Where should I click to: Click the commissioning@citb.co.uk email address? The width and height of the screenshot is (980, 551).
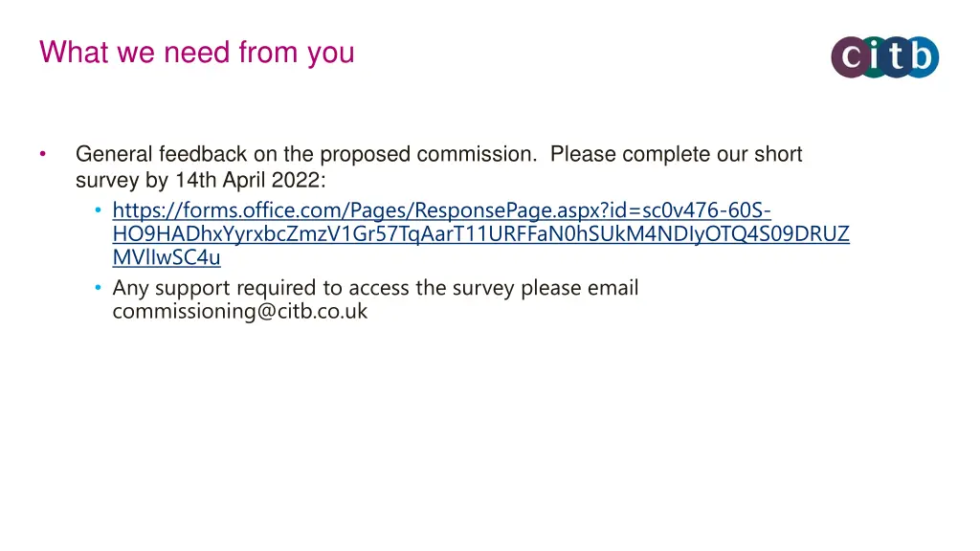pos(240,311)
